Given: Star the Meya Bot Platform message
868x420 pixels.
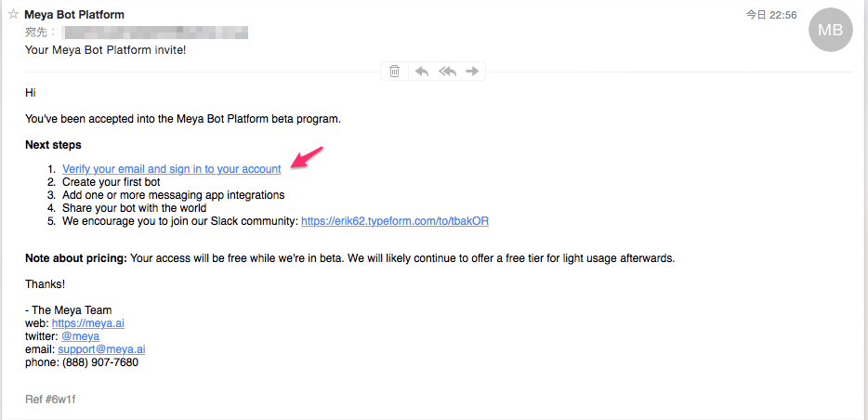Looking at the screenshot, I should point(13,14).
